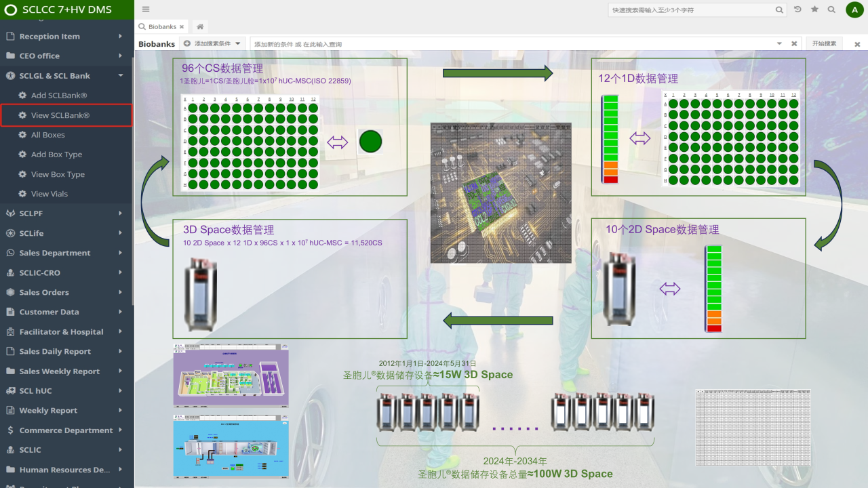This screenshot has width=868, height=488.
Task: Click the Sales Orders cube icon
Action: click(10, 292)
